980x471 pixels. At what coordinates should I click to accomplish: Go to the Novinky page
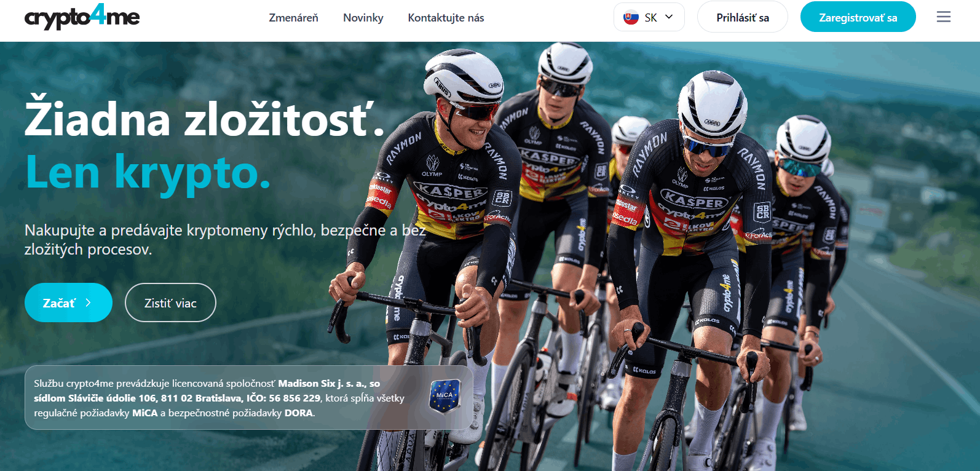point(363,18)
